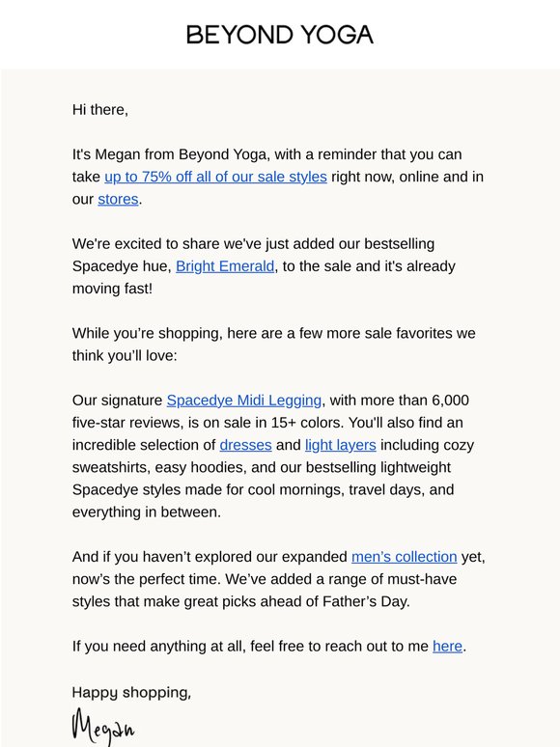Open the Bright Emerald link
560x747 pixels.
point(225,266)
